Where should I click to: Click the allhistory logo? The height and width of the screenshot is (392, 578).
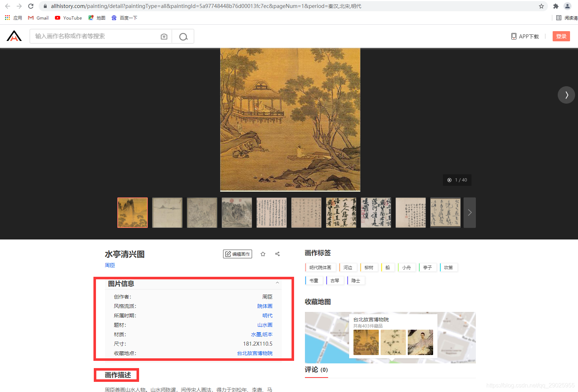pyautogui.click(x=14, y=36)
